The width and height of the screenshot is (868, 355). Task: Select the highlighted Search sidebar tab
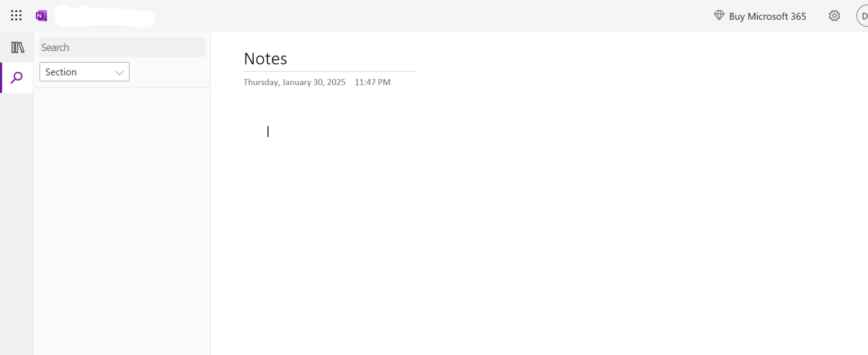click(x=16, y=77)
